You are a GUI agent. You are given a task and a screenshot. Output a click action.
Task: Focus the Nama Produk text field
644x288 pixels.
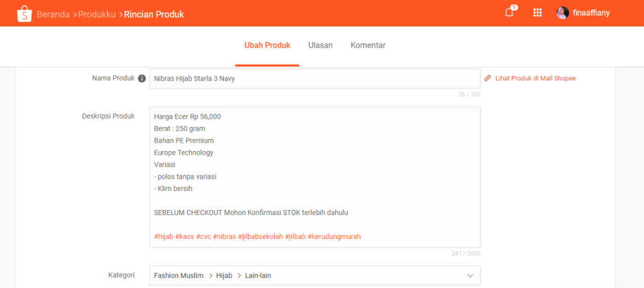coord(314,79)
